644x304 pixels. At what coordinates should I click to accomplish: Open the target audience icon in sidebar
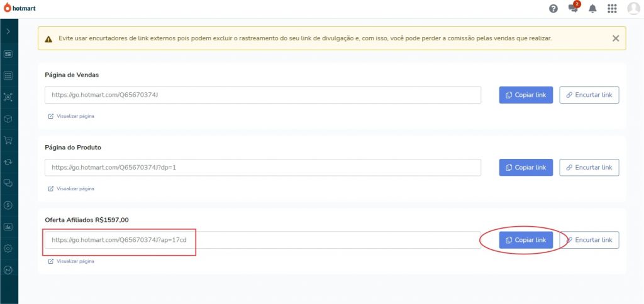click(x=8, y=97)
